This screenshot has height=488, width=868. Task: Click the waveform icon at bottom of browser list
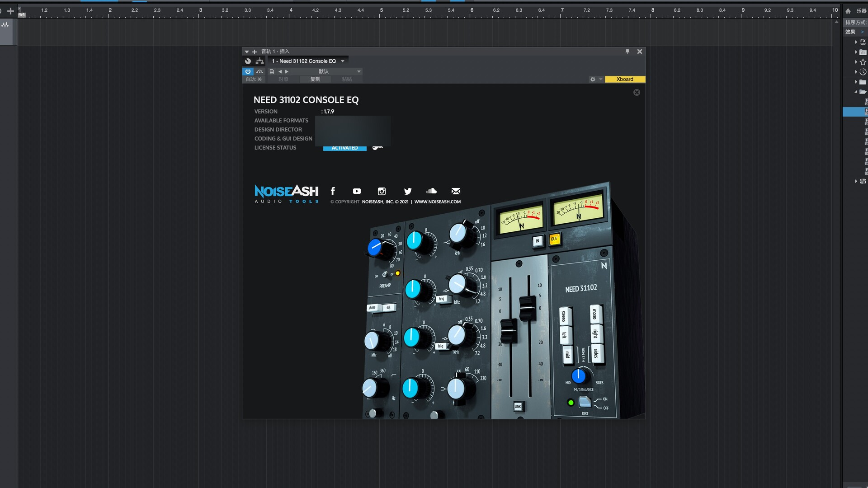point(863,181)
